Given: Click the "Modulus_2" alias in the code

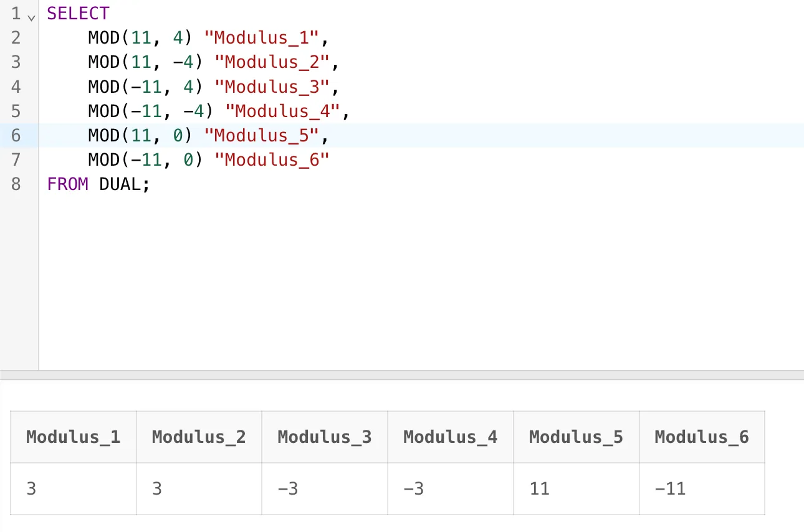Looking at the screenshot, I should tap(271, 62).
